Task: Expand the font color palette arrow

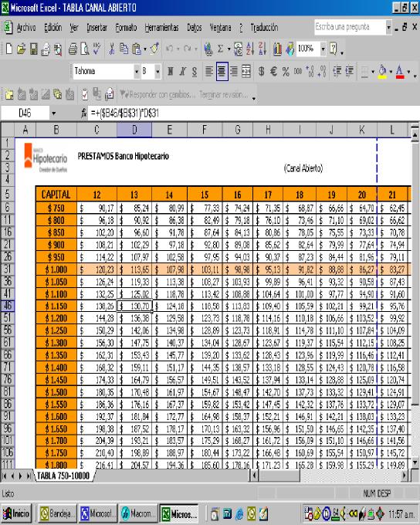Action: coord(408,72)
